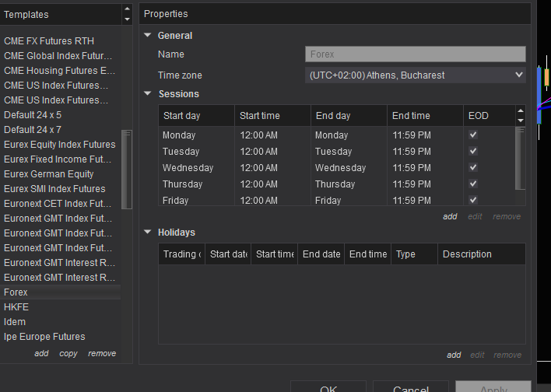Collapse the General section triangle

click(x=148, y=35)
